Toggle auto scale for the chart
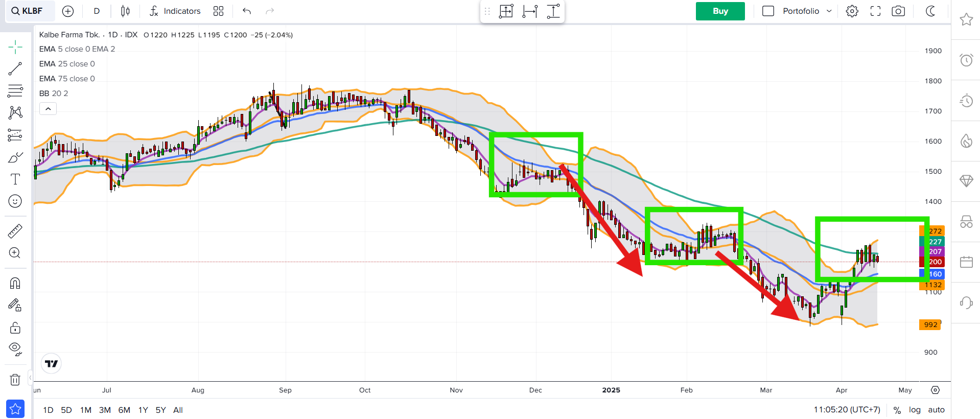This screenshot has height=419, width=980. [937, 410]
